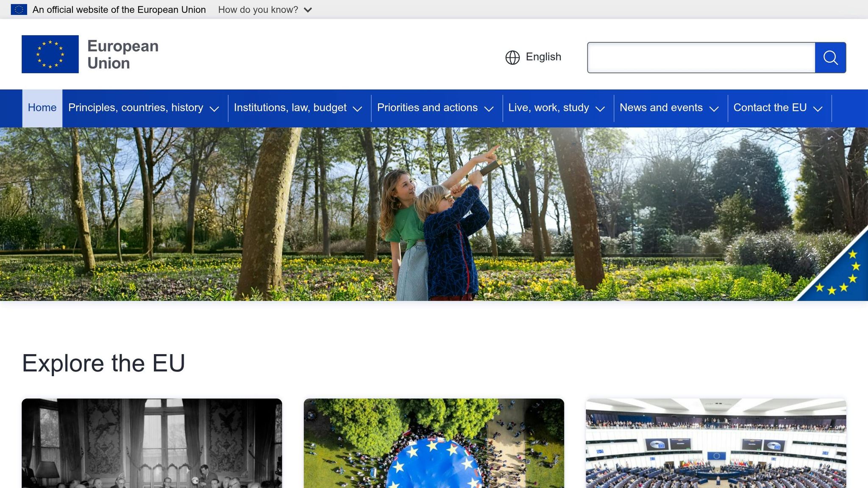The image size is (868, 488).
Task: Click the magnifying glass search button
Action: point(830,58)
